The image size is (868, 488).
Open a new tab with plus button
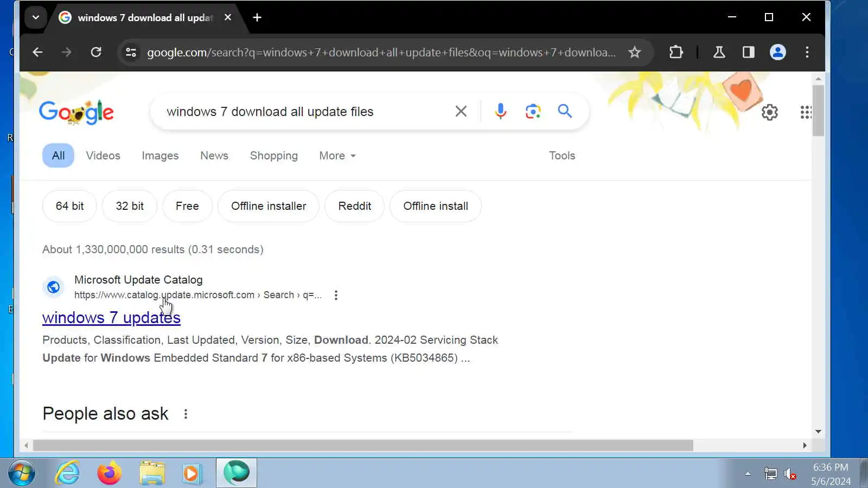click(257, 17)
